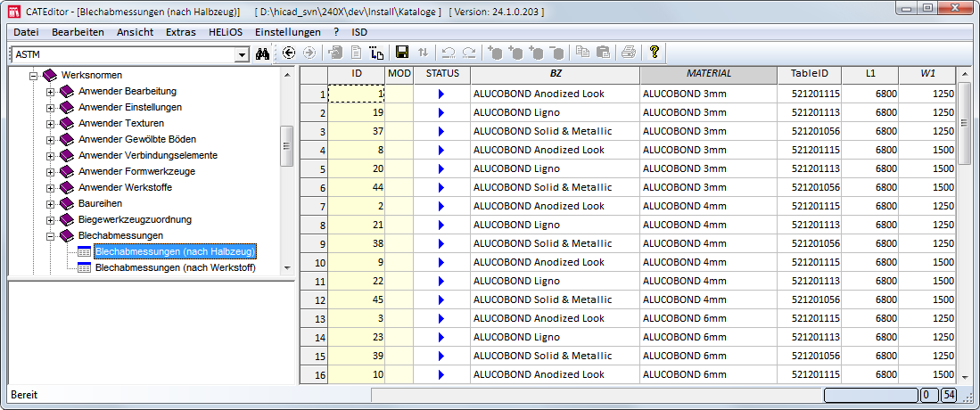Collapse the Blechabmessungen tree node
This screenshot has height=410, width=980.
(51, 235)
